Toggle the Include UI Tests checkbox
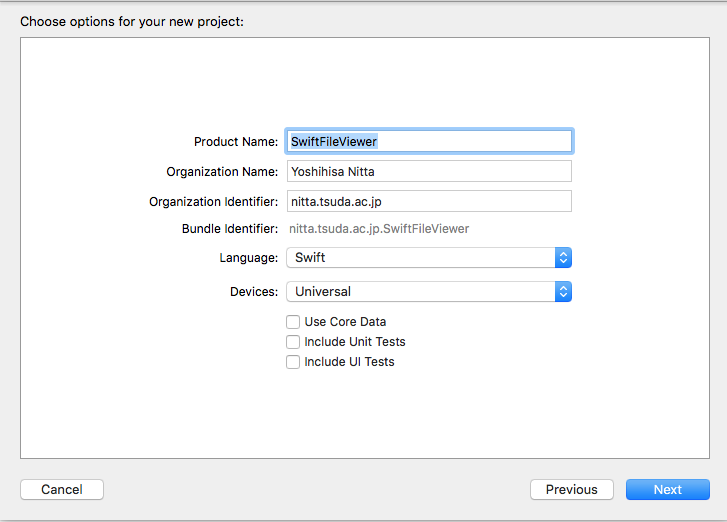This screenshot has width=727, height=522. 293,362
